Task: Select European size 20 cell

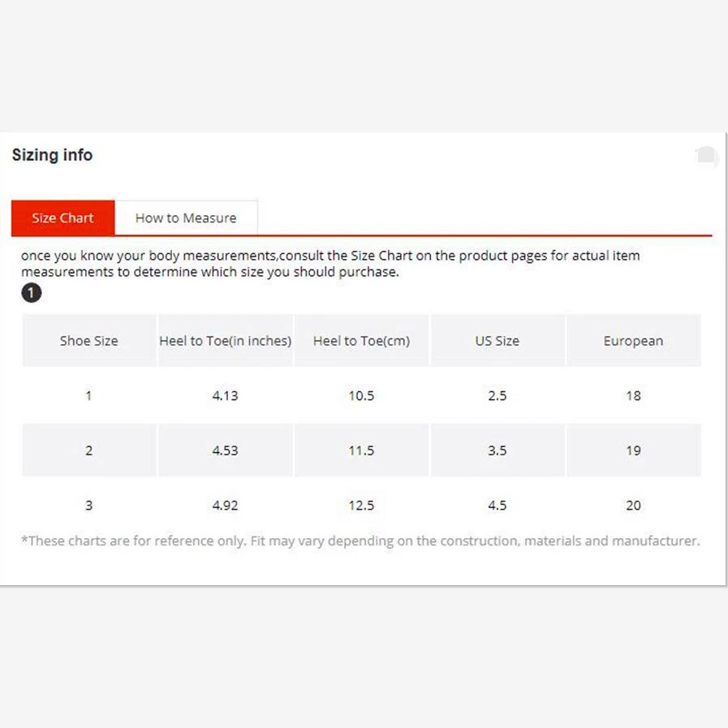Action: click(x=633, y=505)
